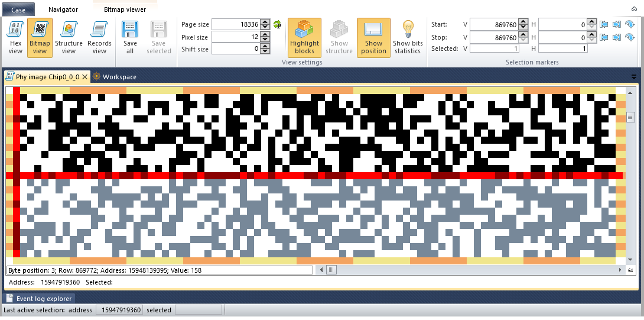Viewport: 644px width, 320px height.
Task: Switch to Hex view
Action: pos(15,38)
